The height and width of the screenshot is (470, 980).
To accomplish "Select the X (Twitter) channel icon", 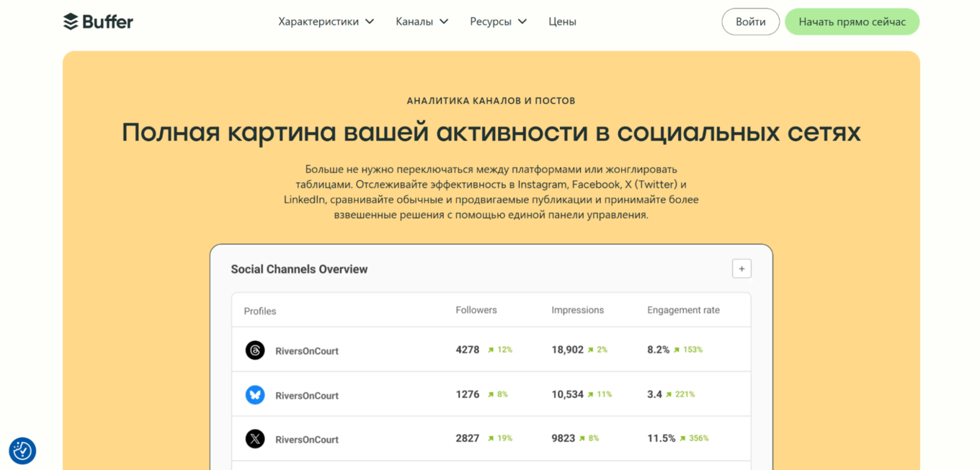I will 255,439.
